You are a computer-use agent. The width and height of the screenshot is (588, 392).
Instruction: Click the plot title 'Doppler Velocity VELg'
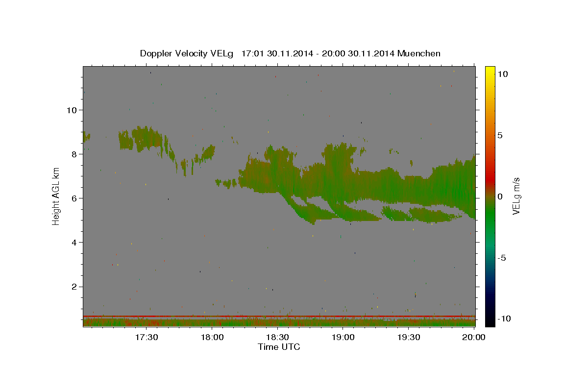(x=188, y=53)
